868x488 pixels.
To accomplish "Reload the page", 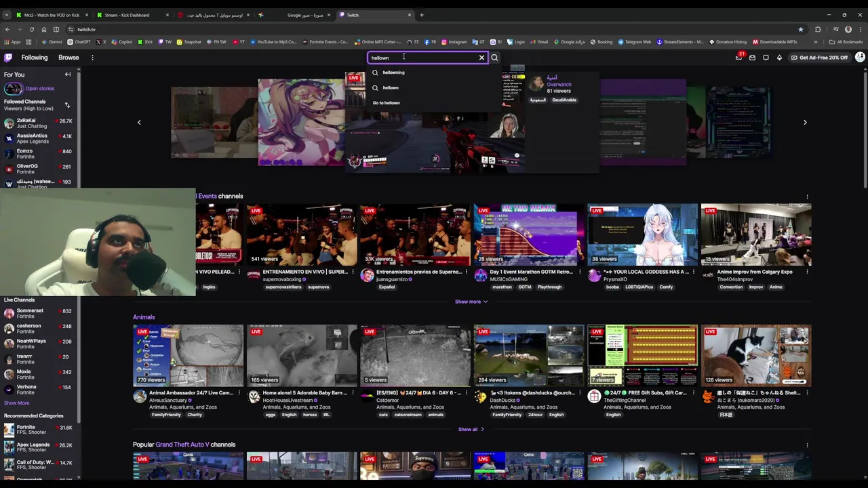I will tap(31, 29).
